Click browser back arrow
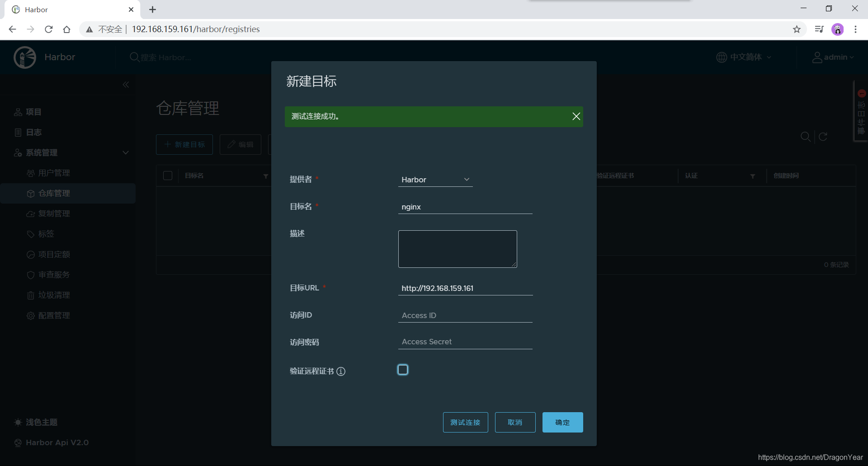Image resolution: width=868 pixels, height=466 pixels. (x=12, y=29)
